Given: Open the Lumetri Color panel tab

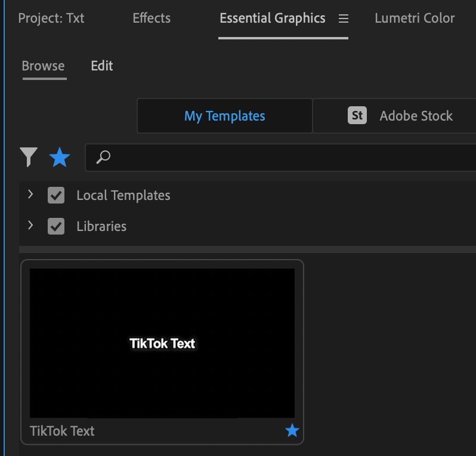Looking at the screenshot, I should click(x=415, y=18).
